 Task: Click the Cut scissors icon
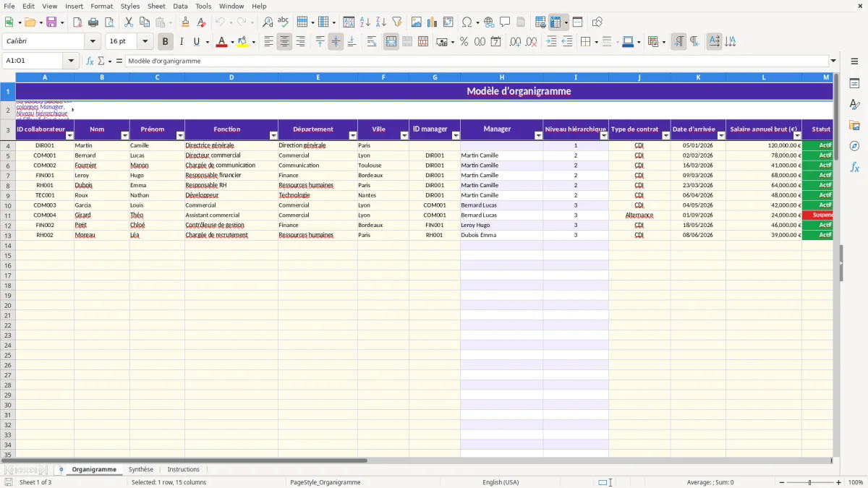point(129,22)
